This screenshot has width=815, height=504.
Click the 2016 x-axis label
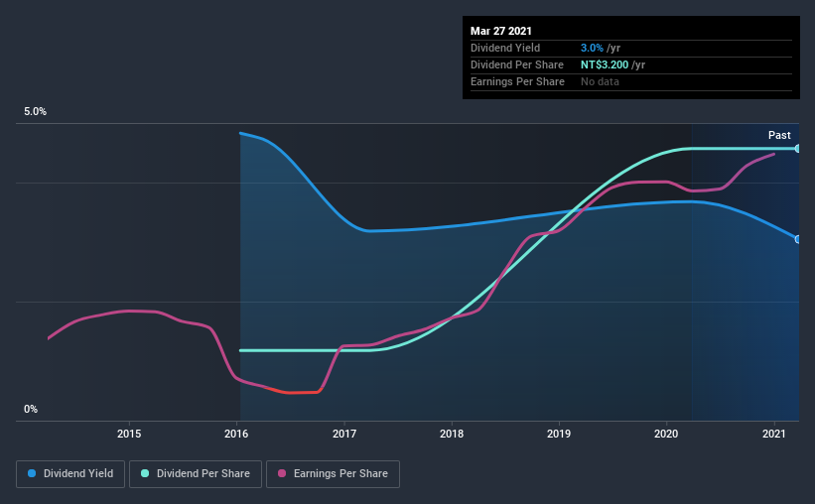pos(236,434)
